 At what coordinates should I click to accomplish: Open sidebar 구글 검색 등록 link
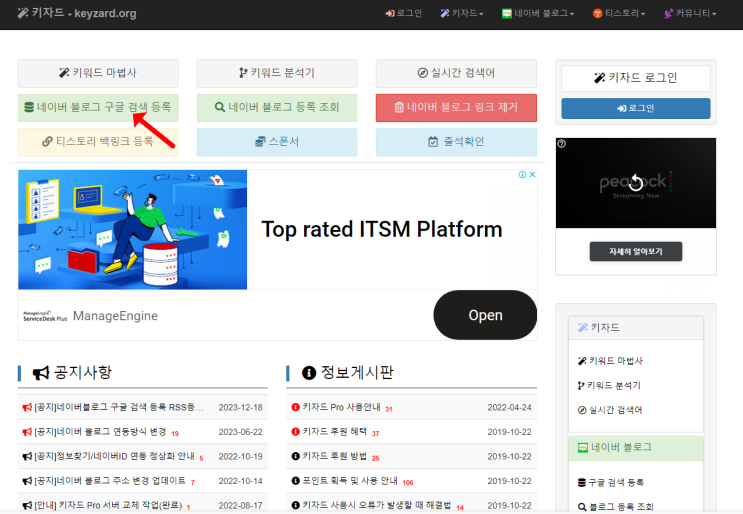(611, 483)
